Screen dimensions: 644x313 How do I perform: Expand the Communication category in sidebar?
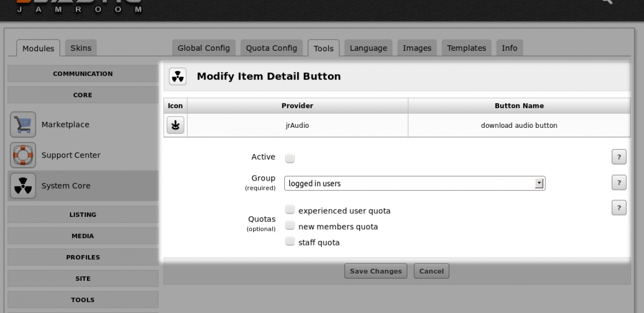pyautogui.click(x=83, y=74)
